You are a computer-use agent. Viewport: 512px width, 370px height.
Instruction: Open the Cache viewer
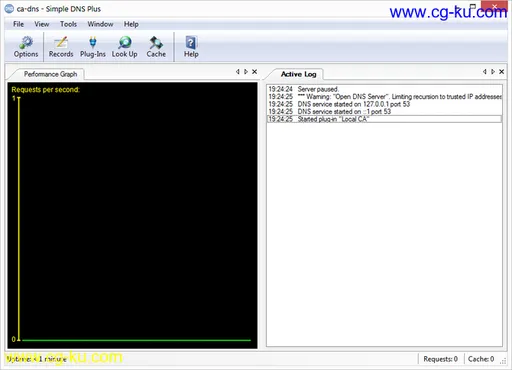pyautogui.click(x=156, y=47)
